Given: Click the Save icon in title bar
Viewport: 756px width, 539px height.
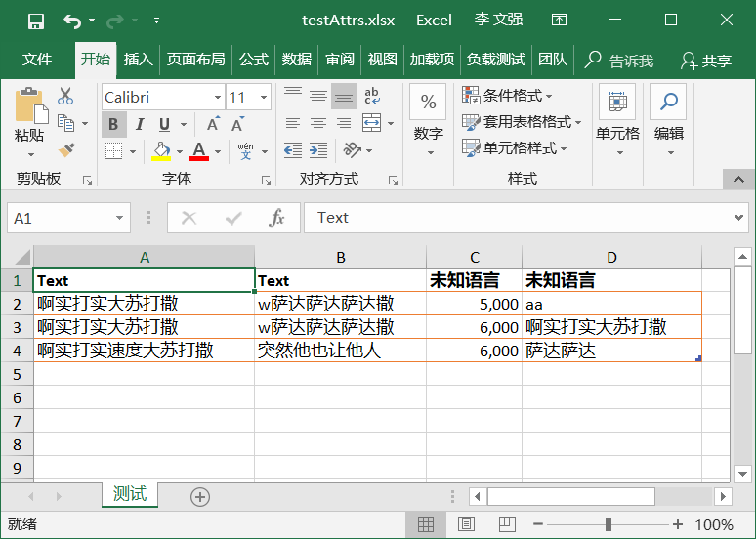Looking at the screenshot, I should coord(35,21).
